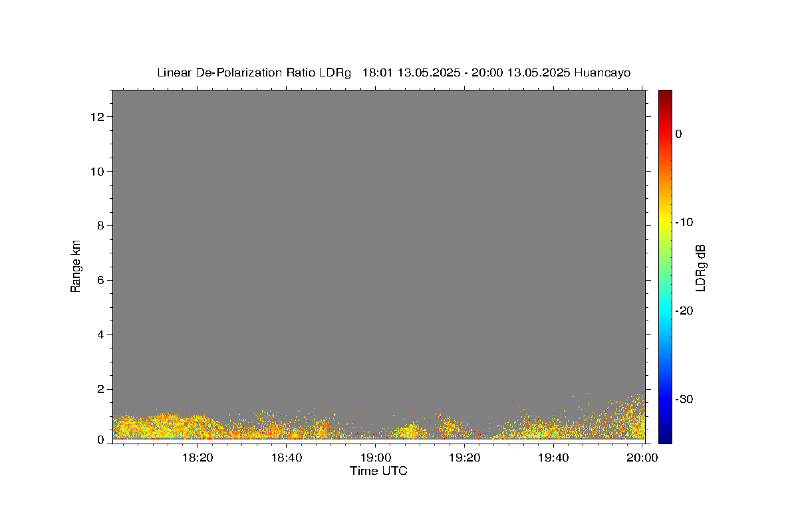This screenshot has height=532, width=798.
Task: Click the colorbar value 0 label
Action: click(x=679, y=134)
